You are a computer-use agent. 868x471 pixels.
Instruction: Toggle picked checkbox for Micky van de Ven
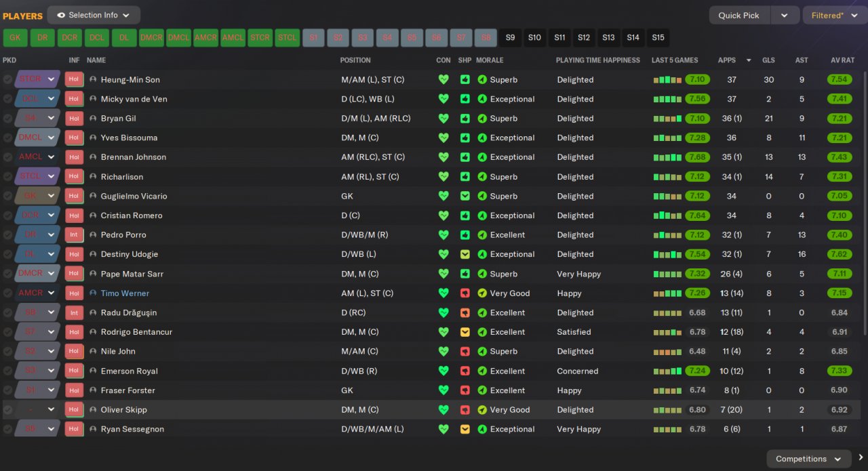(7, 99)
